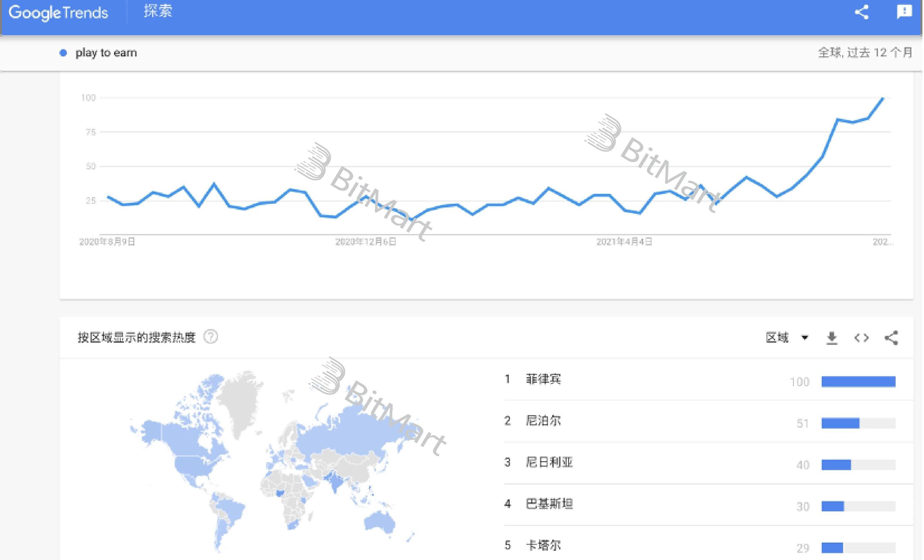The height and width of the screenshot is (560, 924).
Task: Click the Google Trends logo
Action: (x=59, y=13)
